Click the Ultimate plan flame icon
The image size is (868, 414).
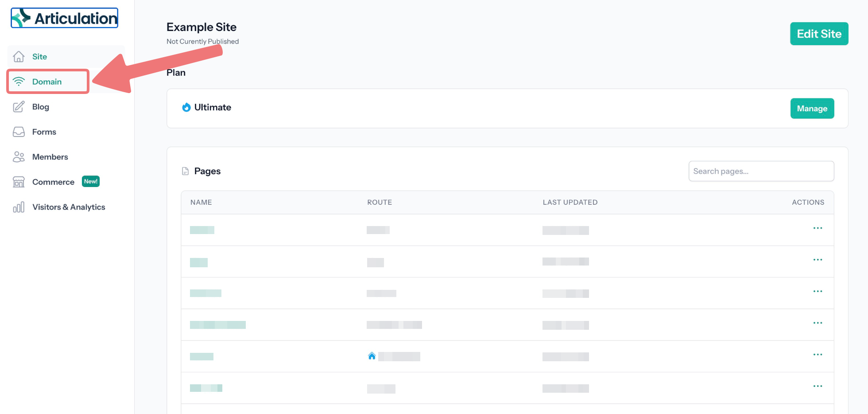point(186,107)
